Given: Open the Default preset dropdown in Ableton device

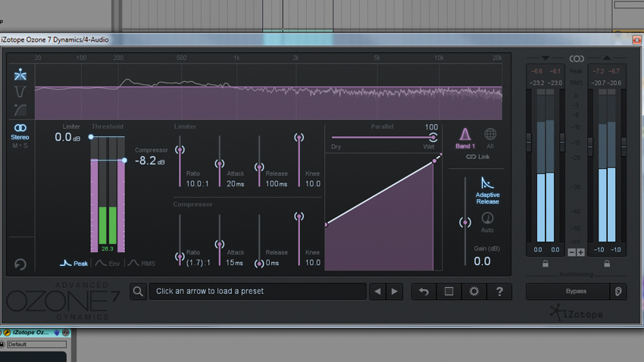Looking at the screenshot, I should coord(36,345).
